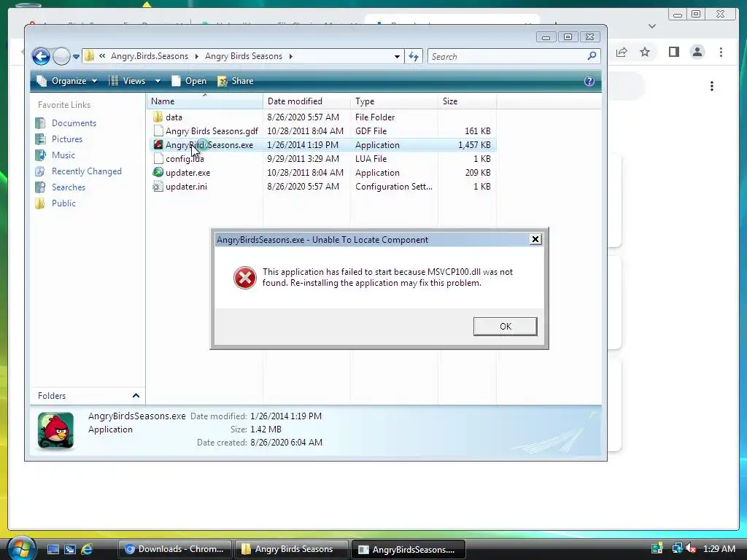Click the taskbar clock 1:29 AM
747x560 pixels.
[719, 548]
